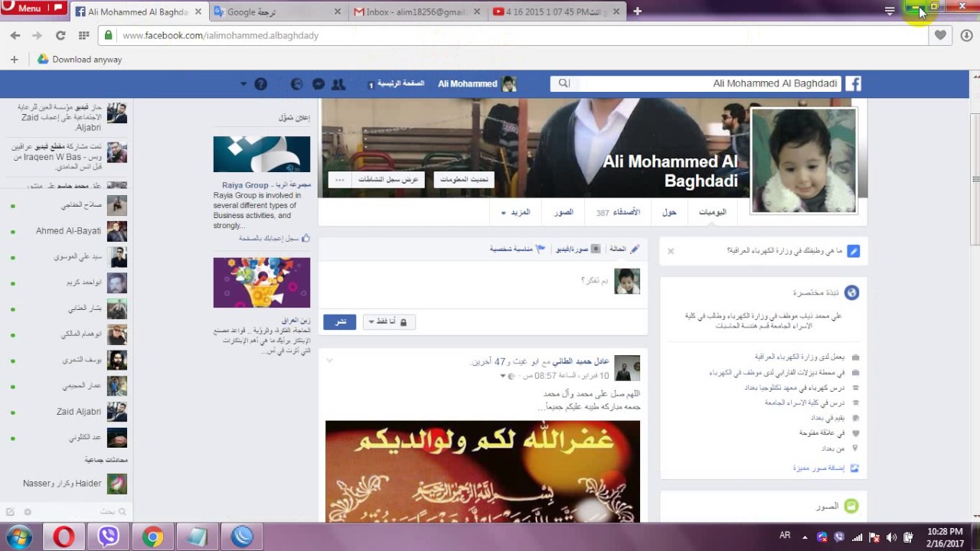Image resolution: width=980 pixels, height=551 pixels.
Task: Open the Ali Mohammed profile link in the top bar
Action: [477, 83]
